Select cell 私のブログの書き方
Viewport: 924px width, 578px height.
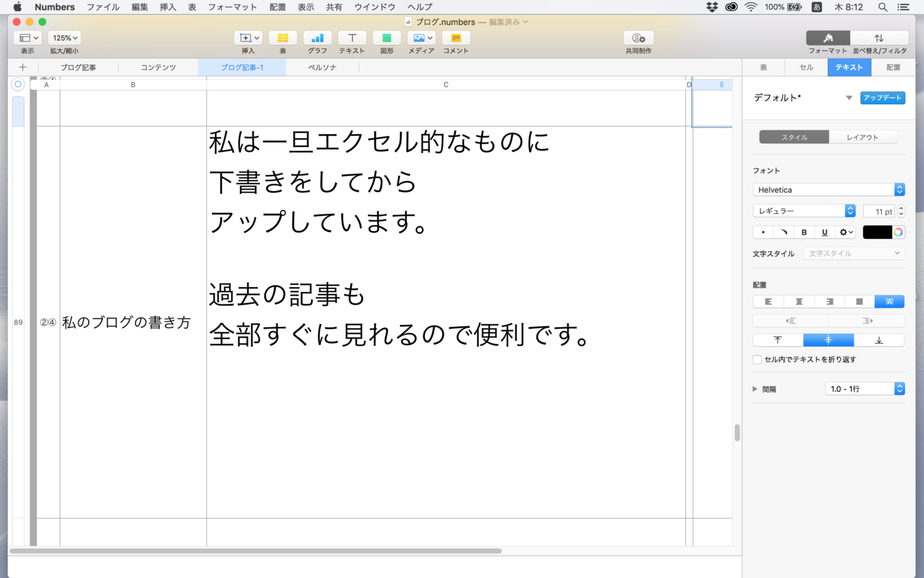(133, 322)
